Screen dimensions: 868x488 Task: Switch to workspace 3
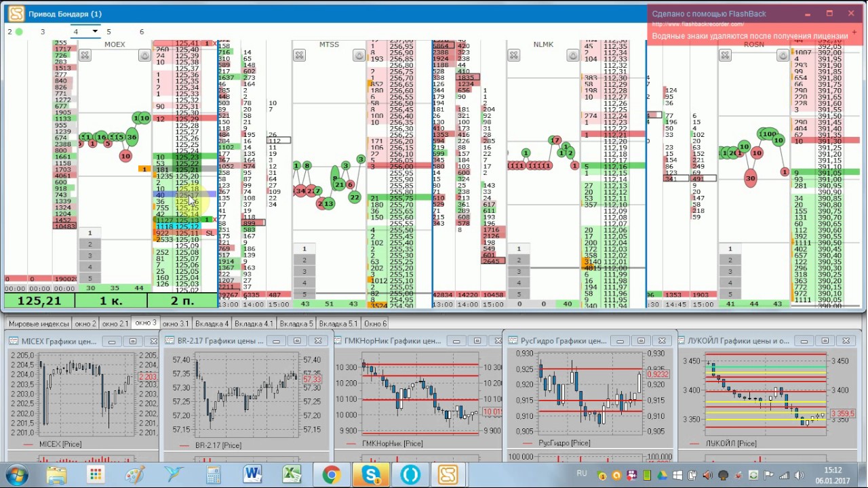pyautogui.click(x=43, y=31)
